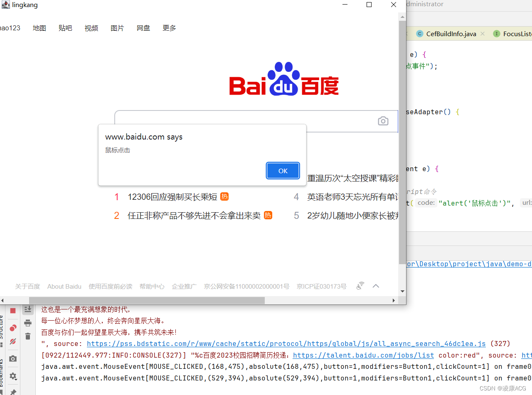Open the debugger settings gear dropdown
532x395 pixels.
pos(13,376)
